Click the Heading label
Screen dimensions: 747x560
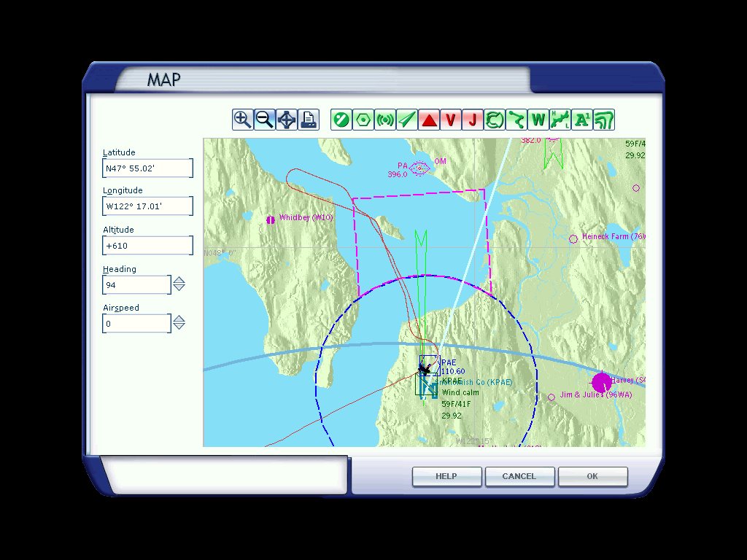tap(120, 269)
